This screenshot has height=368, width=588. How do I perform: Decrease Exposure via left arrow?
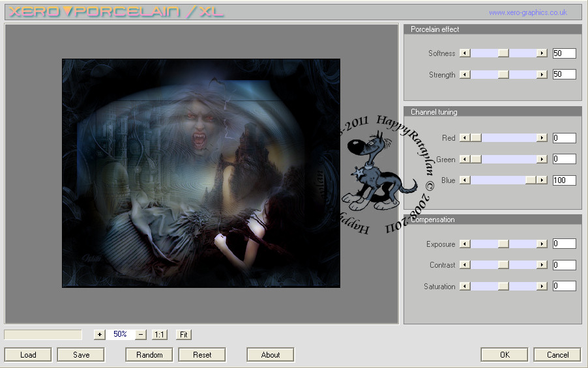point(465,244)
